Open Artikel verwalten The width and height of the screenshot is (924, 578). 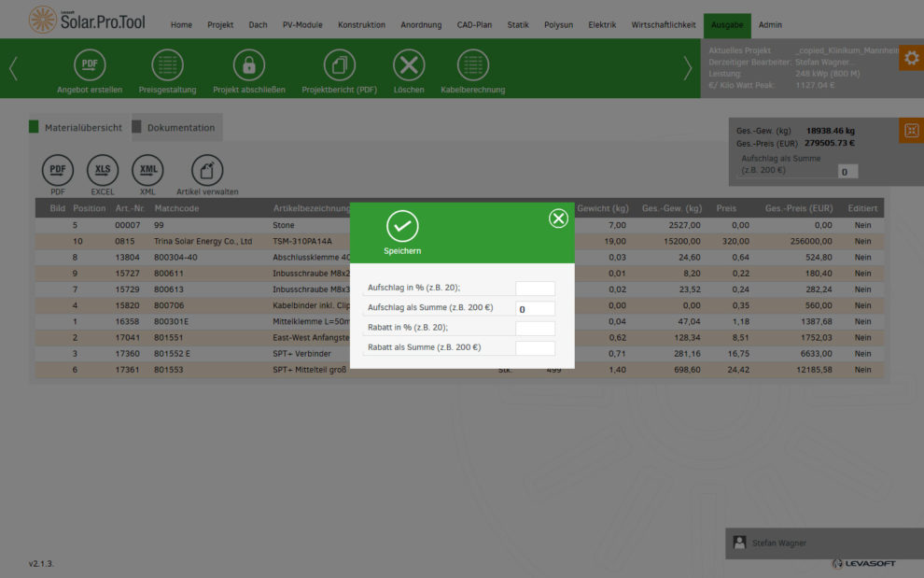coord(207,170)
